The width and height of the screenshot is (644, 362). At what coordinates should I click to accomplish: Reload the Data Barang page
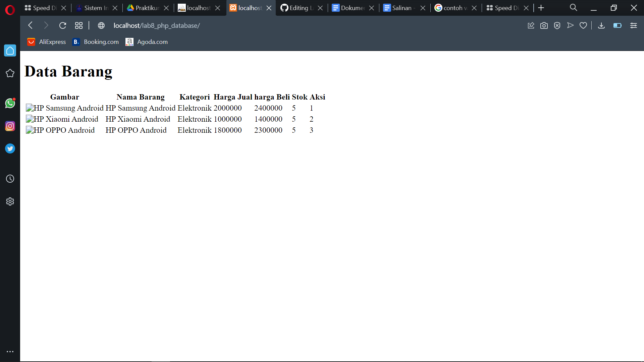[63, 25]
